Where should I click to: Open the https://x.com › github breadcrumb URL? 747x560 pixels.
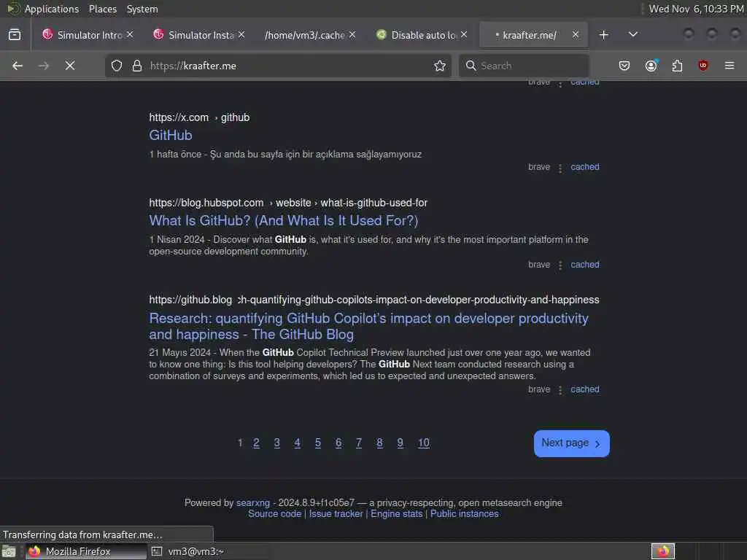[x=199, y=117]
